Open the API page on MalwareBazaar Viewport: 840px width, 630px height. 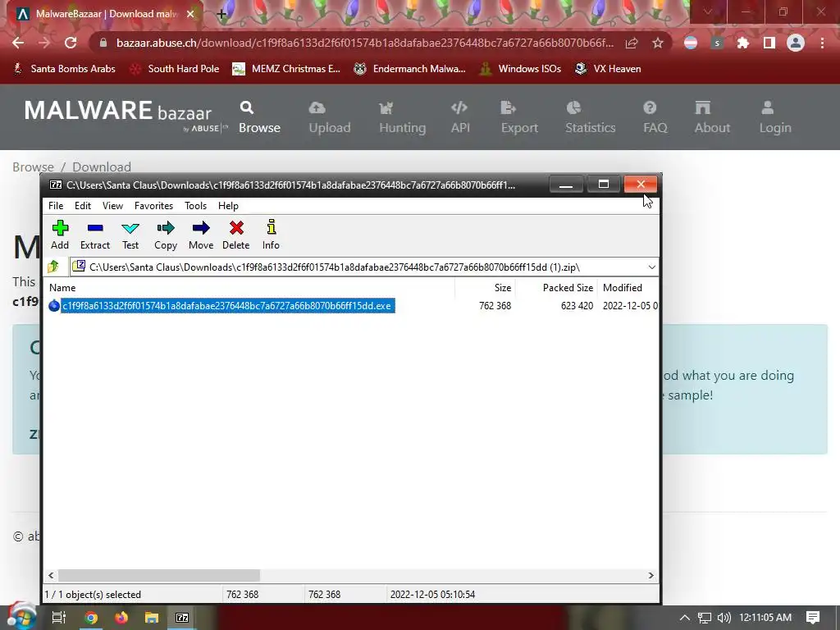tap(460, 117)
